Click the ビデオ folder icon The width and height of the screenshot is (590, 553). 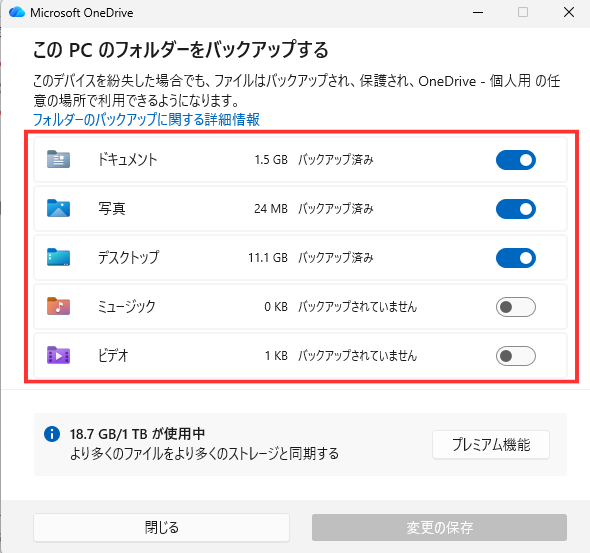[x=58, y=355]
